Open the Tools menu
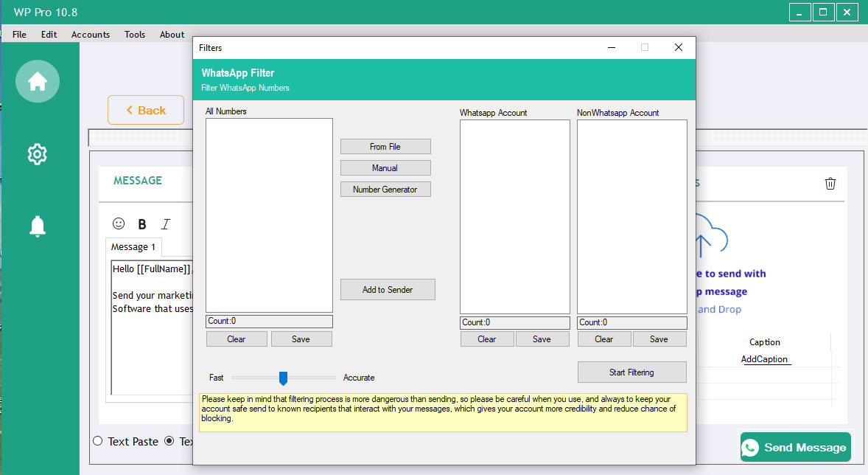Screen dimensions: 868x475 [135, 35]
